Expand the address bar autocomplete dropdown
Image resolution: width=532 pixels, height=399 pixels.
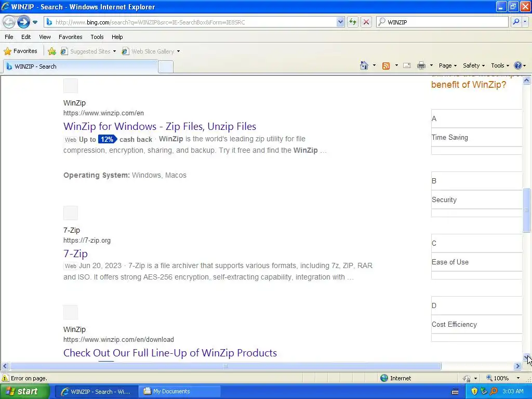tap(340, 22)
